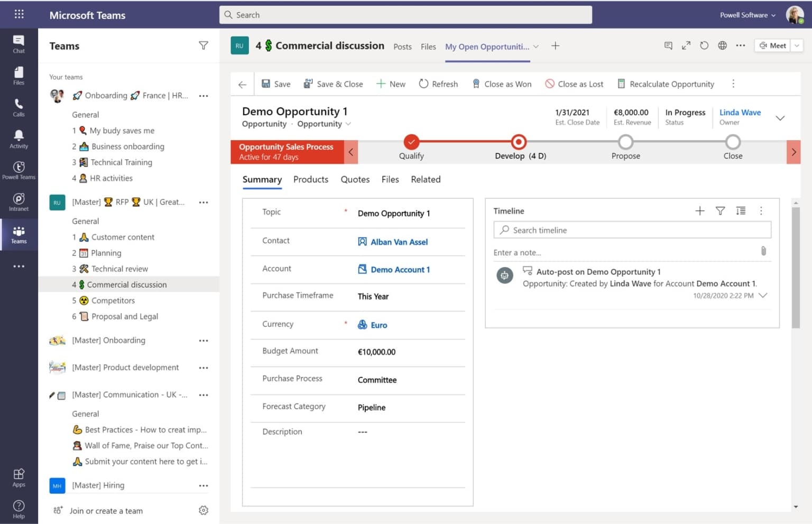Open the filter icon in the Timeline panel
This screenshot has width=812, height=524.
[720, 210]
